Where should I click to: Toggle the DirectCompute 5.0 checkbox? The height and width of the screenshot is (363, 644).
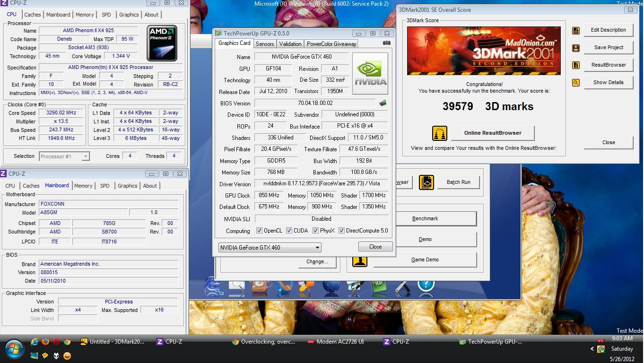[x=341, y=231]
